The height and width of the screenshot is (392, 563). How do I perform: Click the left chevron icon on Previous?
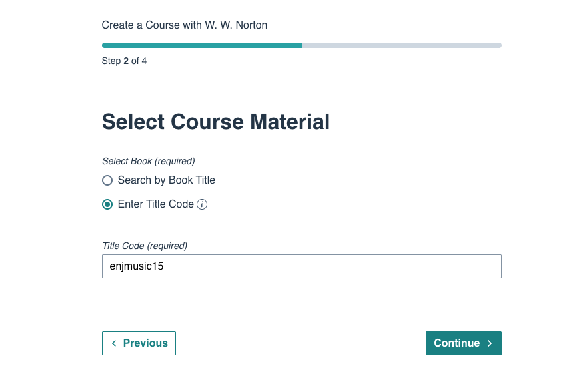114,343
